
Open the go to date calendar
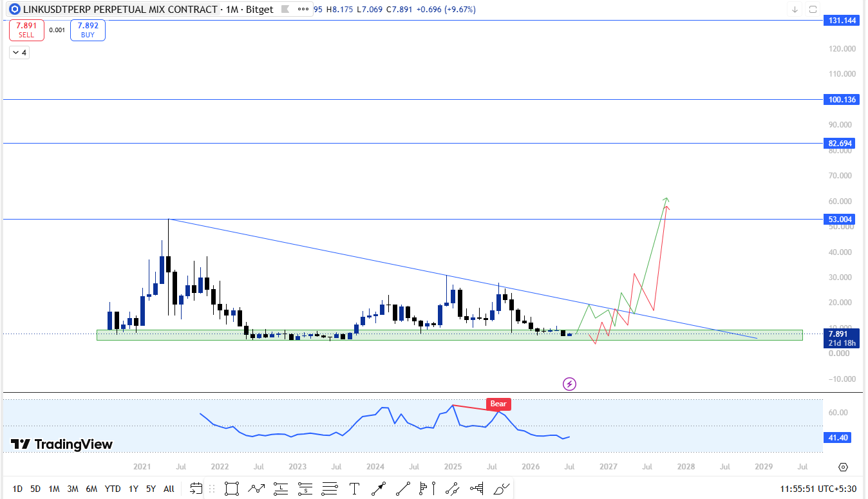(x=196, y=489)
